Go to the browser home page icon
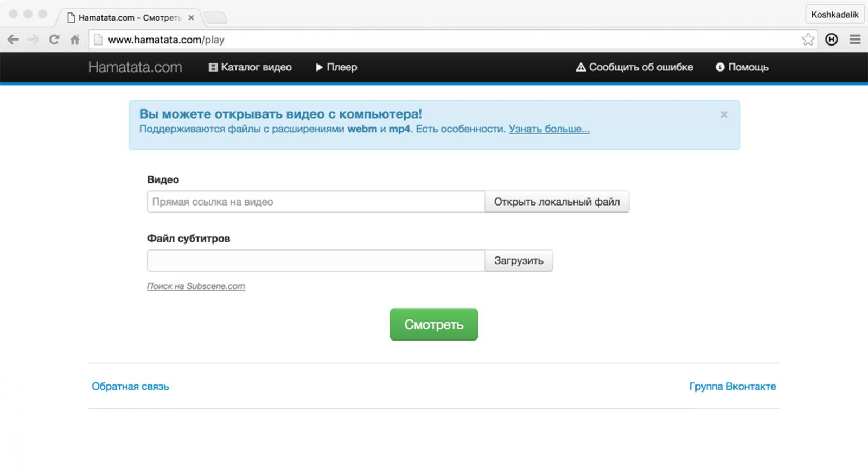Screen dimensions: 868x475 click(75, 40)
